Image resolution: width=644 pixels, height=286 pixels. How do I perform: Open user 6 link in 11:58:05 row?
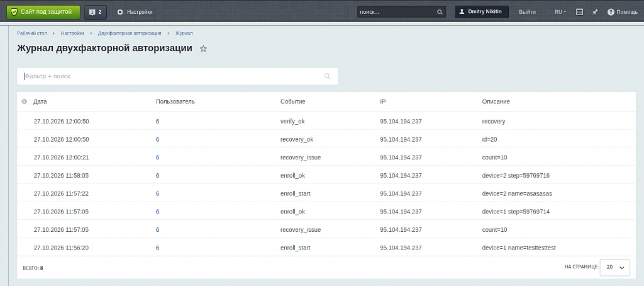(x=158, y=176)
